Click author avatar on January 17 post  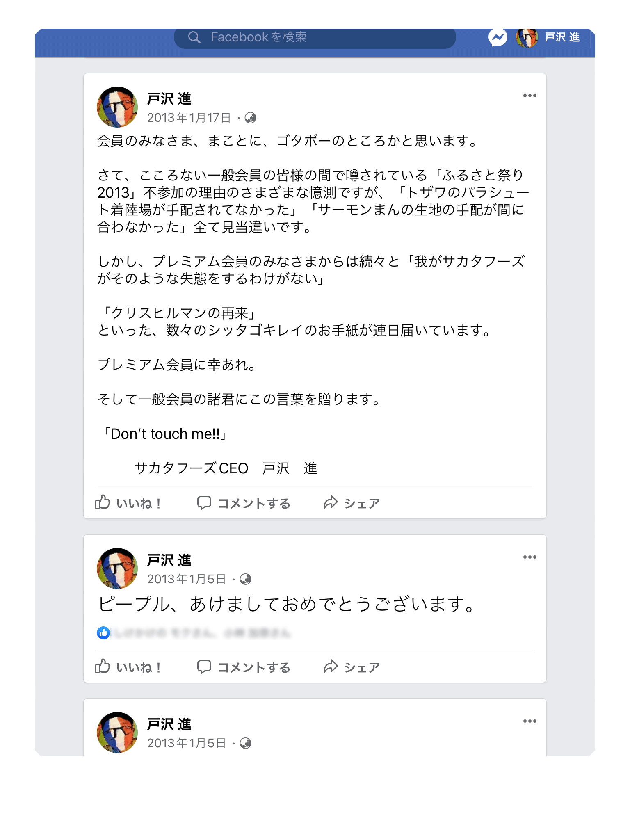(117, 107)
